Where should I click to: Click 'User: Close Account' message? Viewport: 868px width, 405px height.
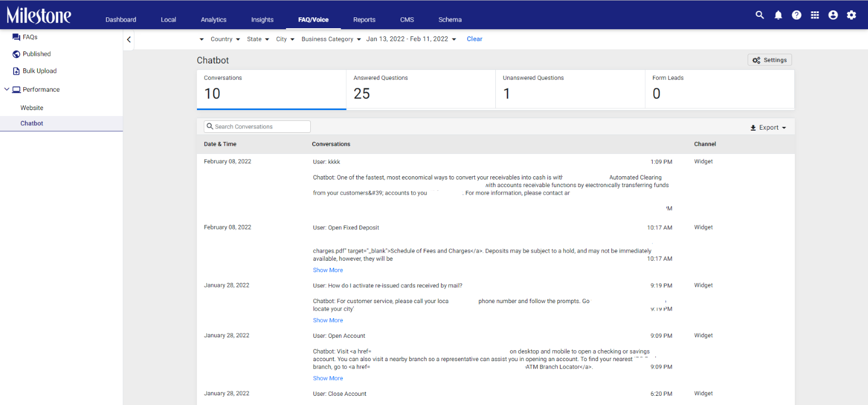coord(339,394)
